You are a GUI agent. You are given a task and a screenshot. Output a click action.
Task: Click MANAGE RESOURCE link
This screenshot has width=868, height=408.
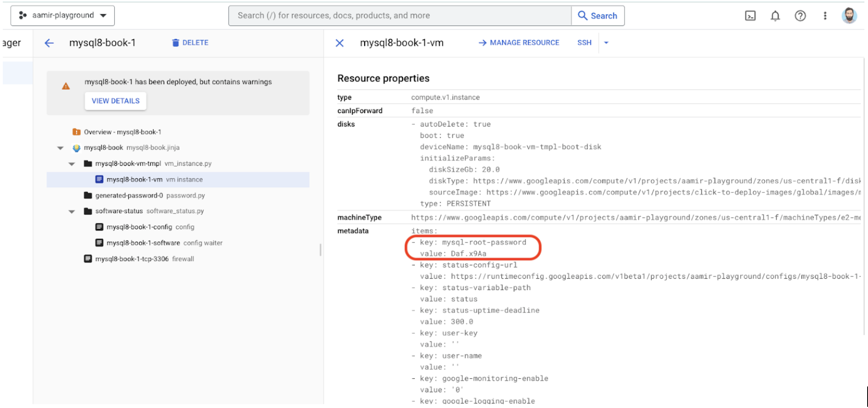point(519,43)
